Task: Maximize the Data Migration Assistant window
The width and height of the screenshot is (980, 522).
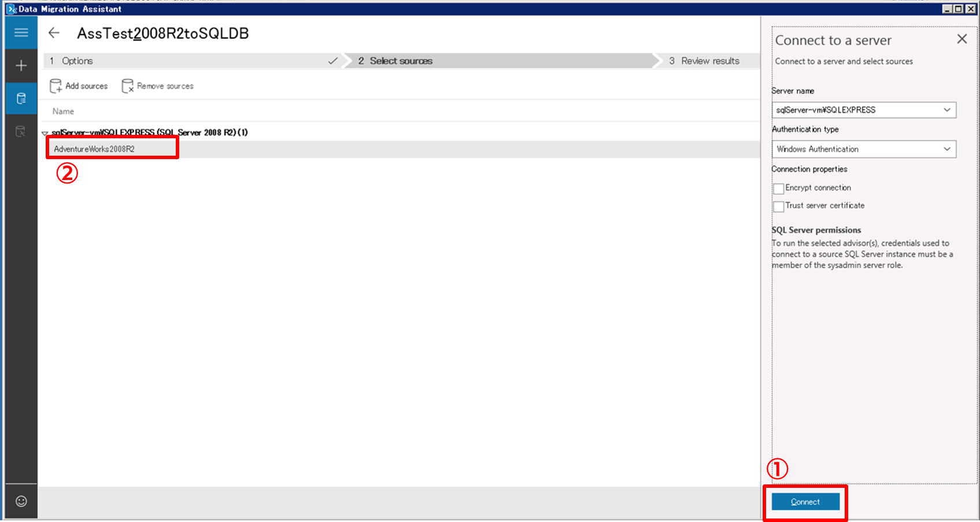Action: pyautogui.click(x=959, y=9)
